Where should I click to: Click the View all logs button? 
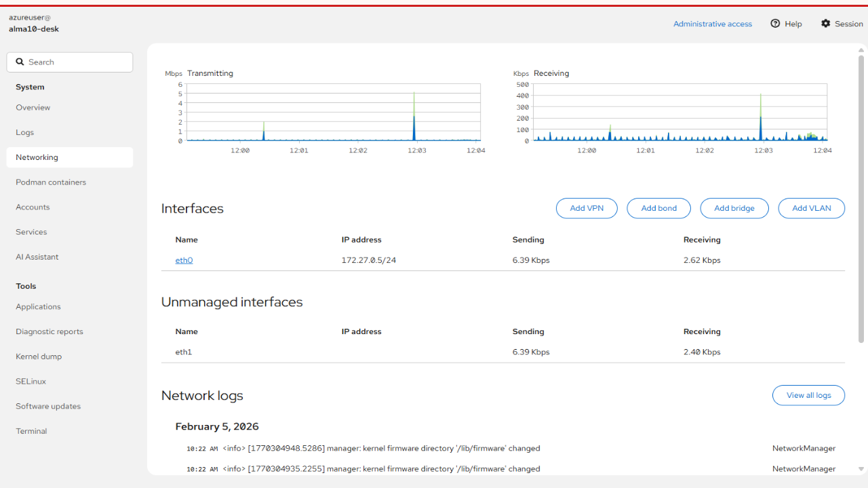808,395
